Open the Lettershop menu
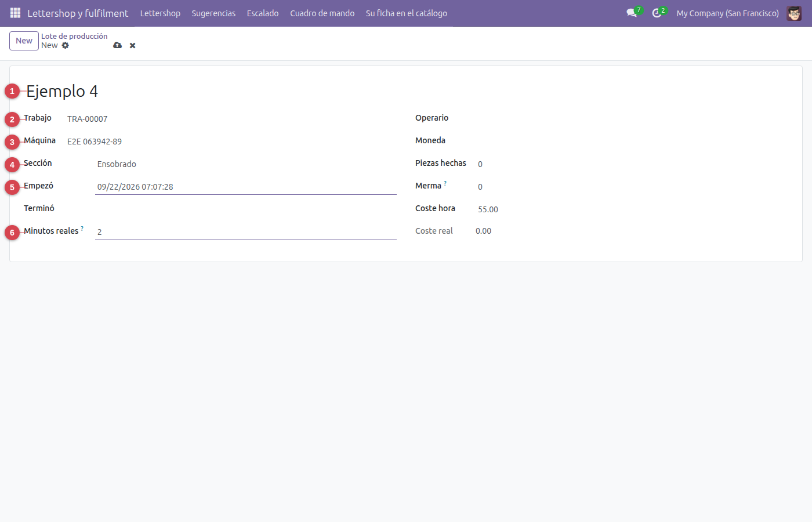The height and width of the screenshot is (522, 812). click(x=160, y=13)
